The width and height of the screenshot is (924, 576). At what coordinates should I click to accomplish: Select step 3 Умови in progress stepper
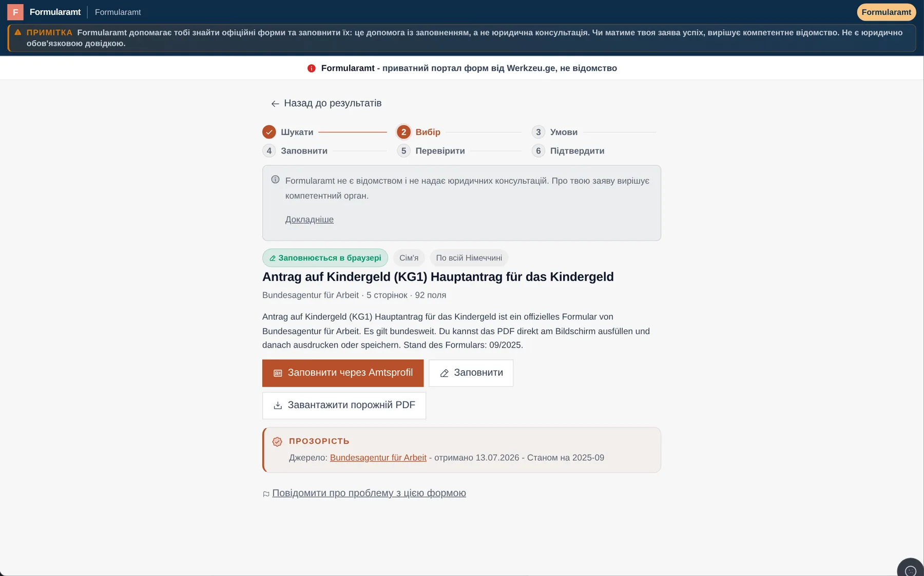[x=554, y=132]
